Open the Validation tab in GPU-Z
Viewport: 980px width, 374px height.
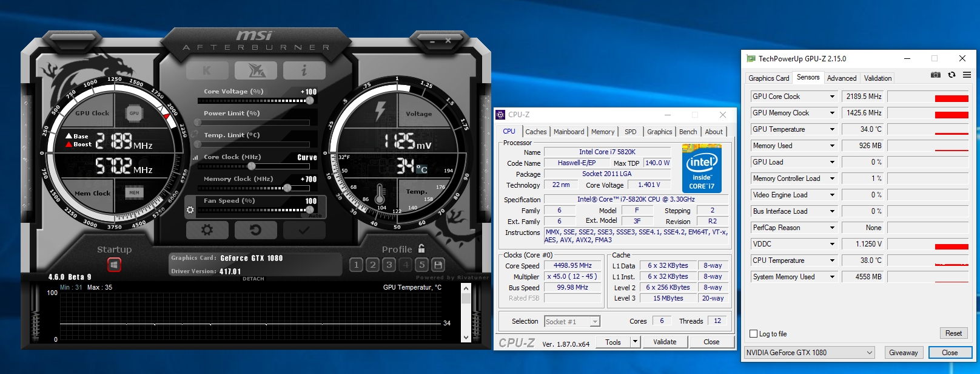click(878, 78)
